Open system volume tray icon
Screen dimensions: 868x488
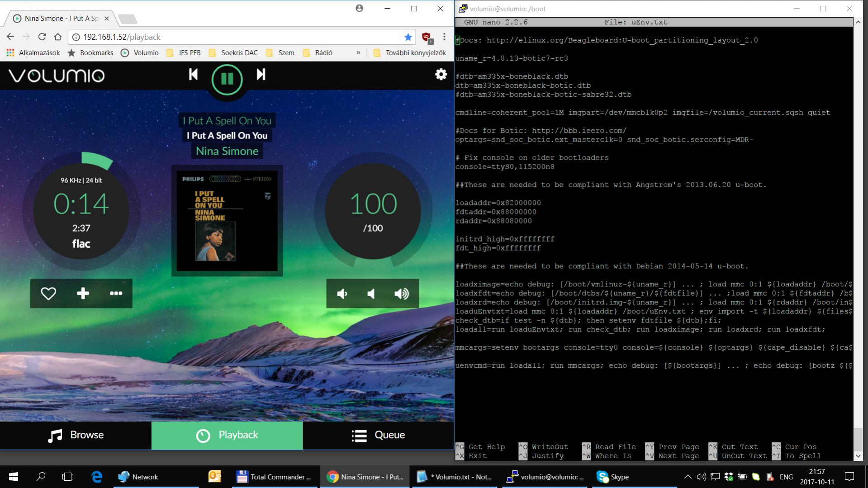click(x=702, y=477)
